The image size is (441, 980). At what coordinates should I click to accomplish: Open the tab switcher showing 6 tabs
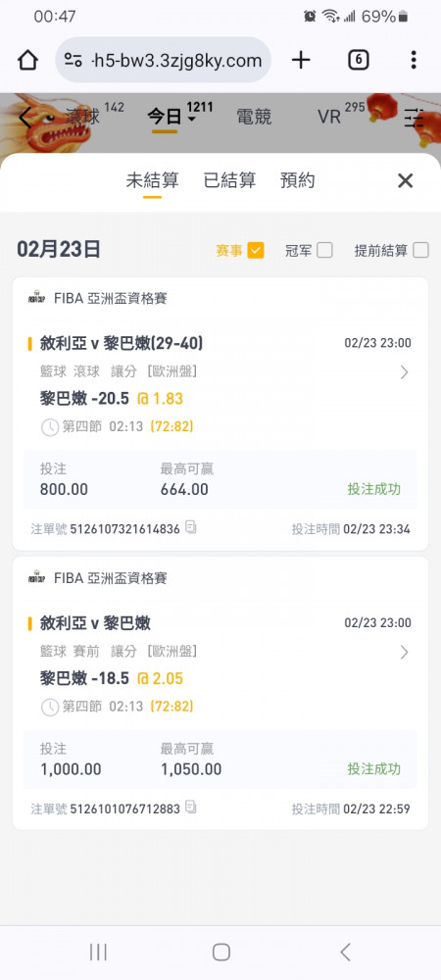point(358,60)
